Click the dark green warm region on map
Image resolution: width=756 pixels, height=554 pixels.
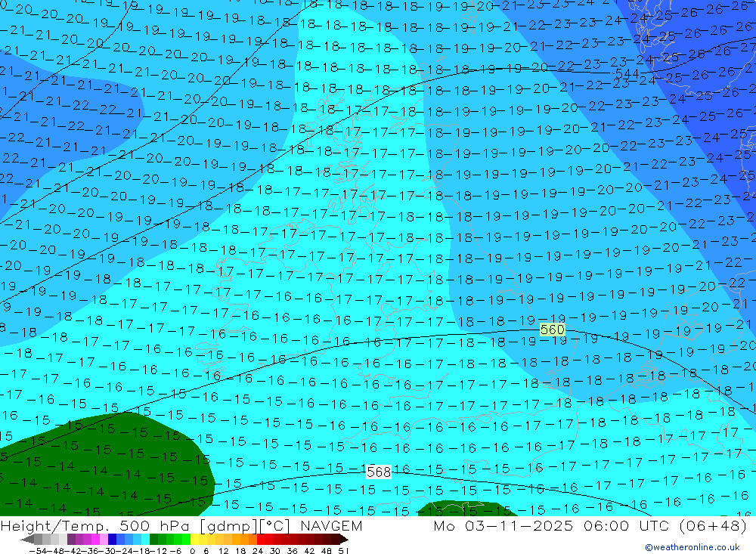(x=106, y=463)
